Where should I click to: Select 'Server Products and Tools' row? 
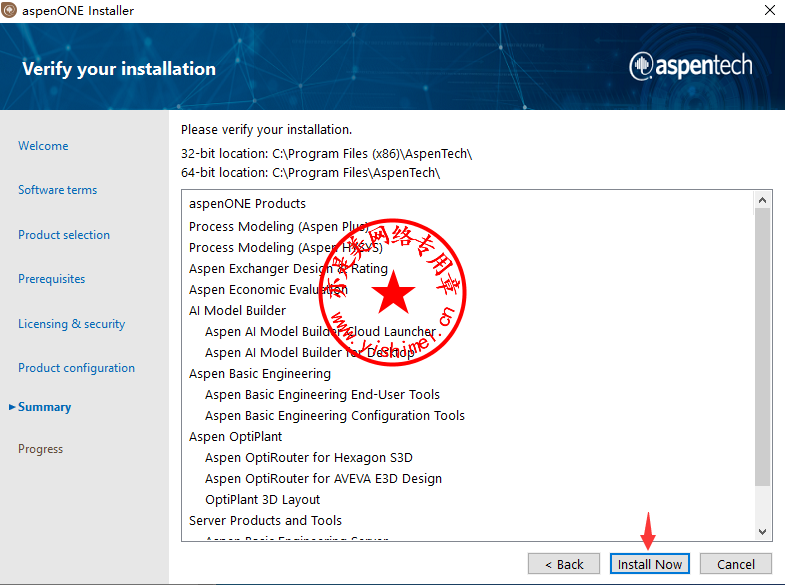coord(265,521)
